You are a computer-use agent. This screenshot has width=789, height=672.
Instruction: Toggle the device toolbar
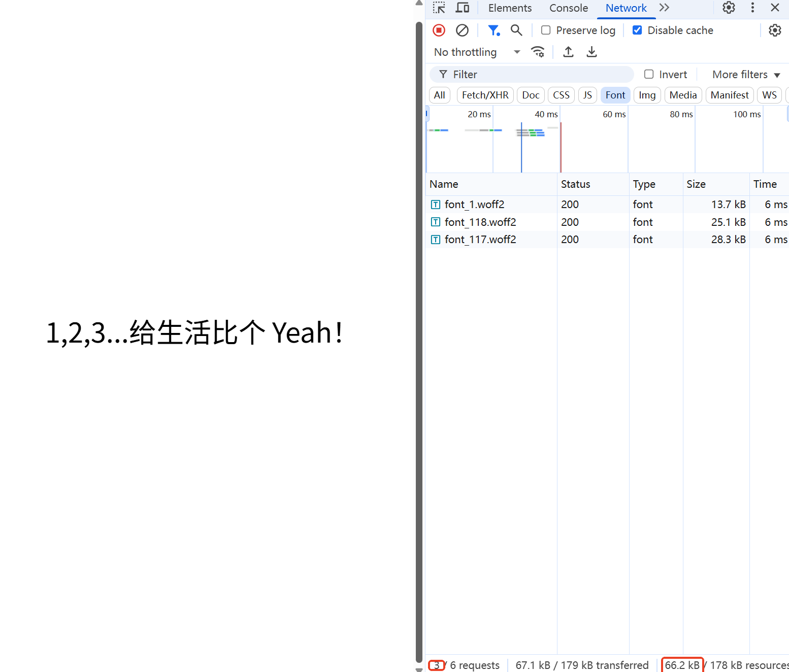click(x=462, y=8)
